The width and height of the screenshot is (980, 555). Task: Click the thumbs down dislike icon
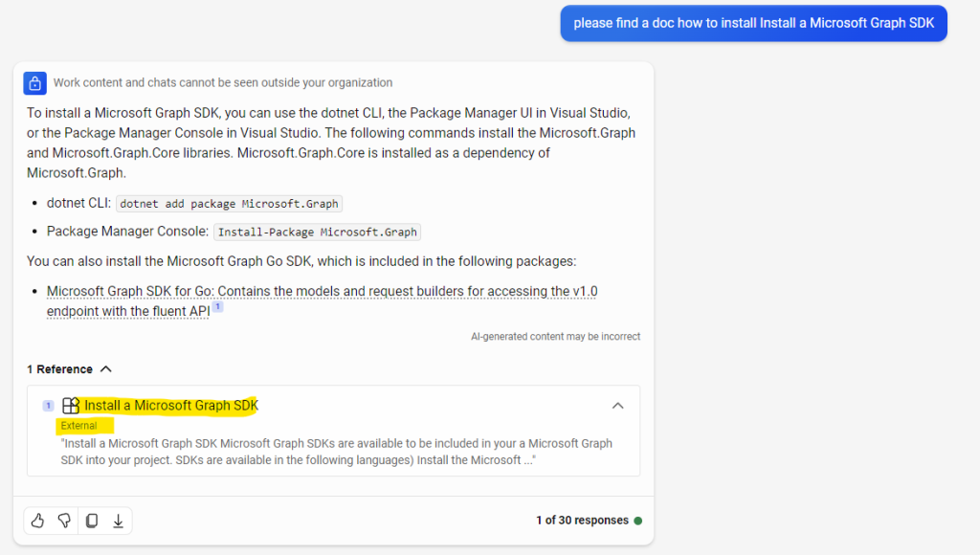[x=64, y=521]
